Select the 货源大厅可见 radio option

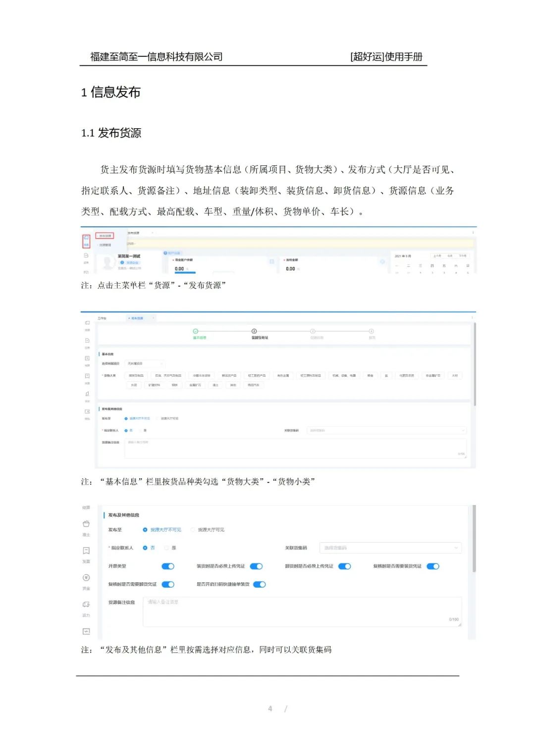[192, 529]
